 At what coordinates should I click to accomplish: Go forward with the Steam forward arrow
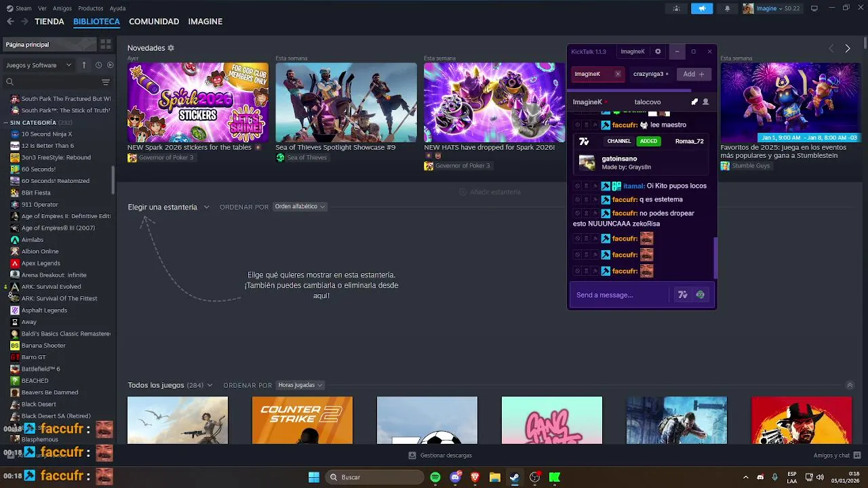click(24, 22)
